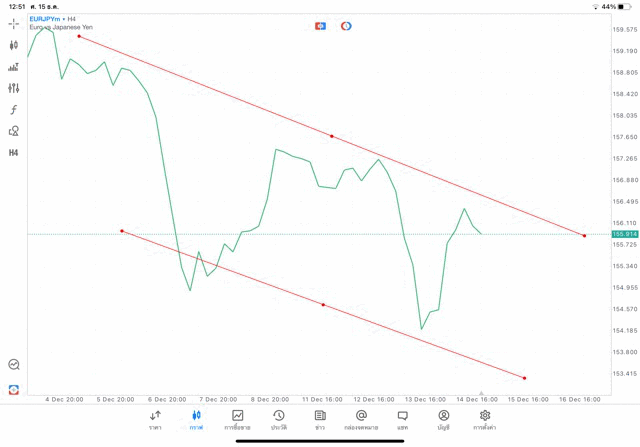
Task: Open chart settings sliders icon
Action: click(13, 88)
